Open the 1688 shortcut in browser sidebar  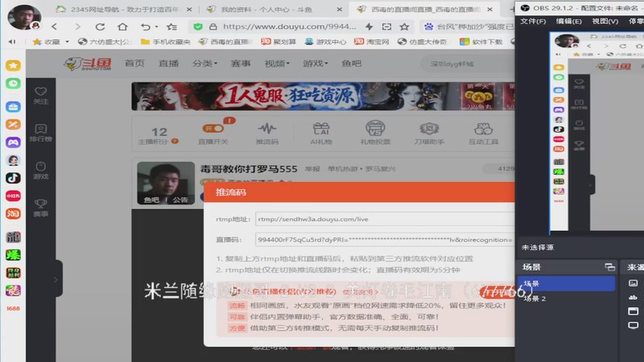[13, 308]
